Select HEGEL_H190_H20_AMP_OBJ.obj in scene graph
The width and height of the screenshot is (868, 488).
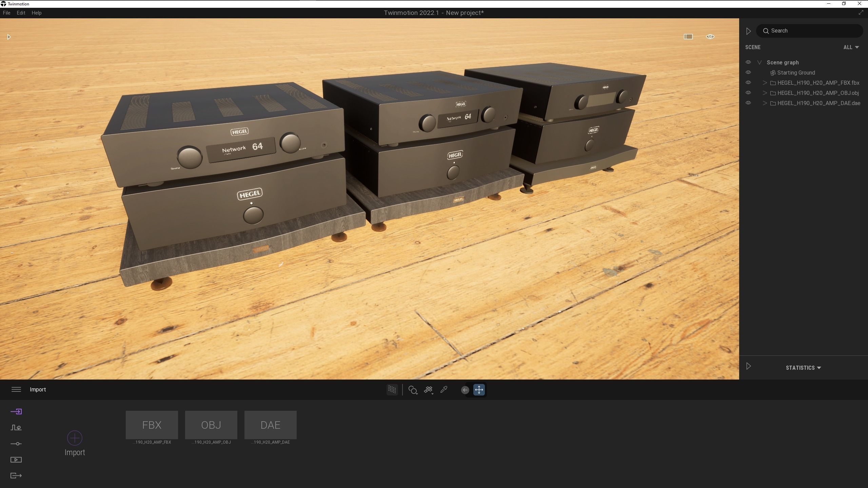(x=818, y=93)
